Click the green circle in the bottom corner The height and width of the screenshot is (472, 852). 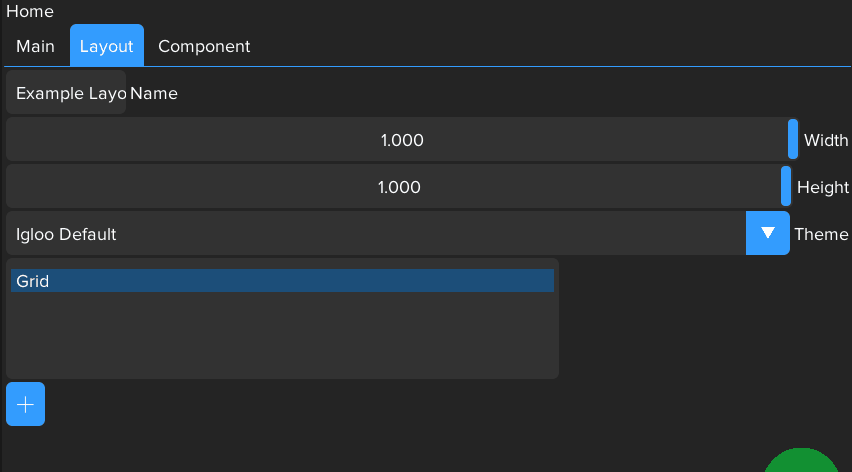click(802, 463)
